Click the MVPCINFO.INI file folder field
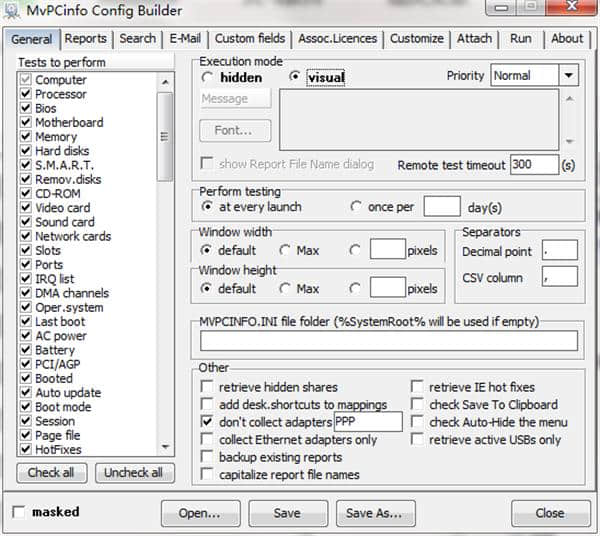The image size is (600, 536). (x=389, y=341)
